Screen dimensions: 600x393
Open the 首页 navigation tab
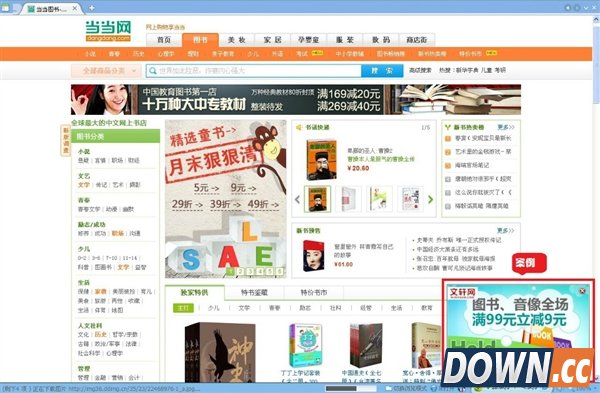[164, 40]
